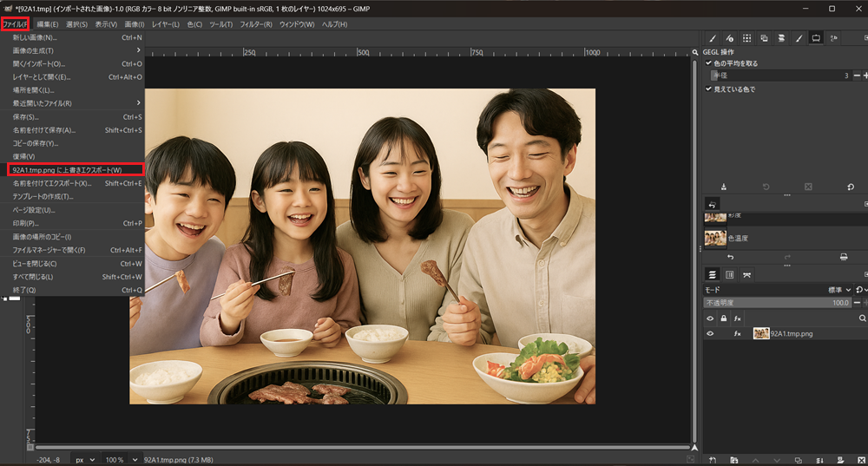This screenshot has width=868, height=466.
Task: Open the Images dock tab icon
Action: point(764,38)
